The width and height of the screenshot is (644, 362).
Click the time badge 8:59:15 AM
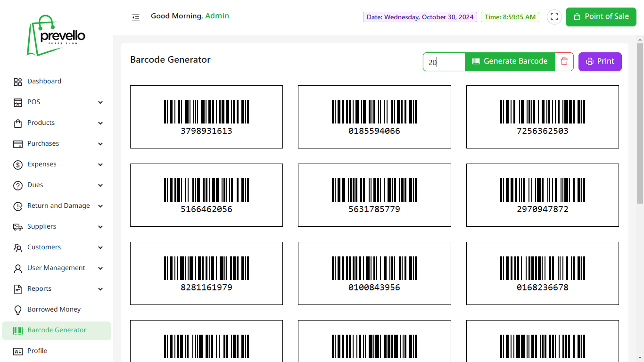click(x=510, y=17)
